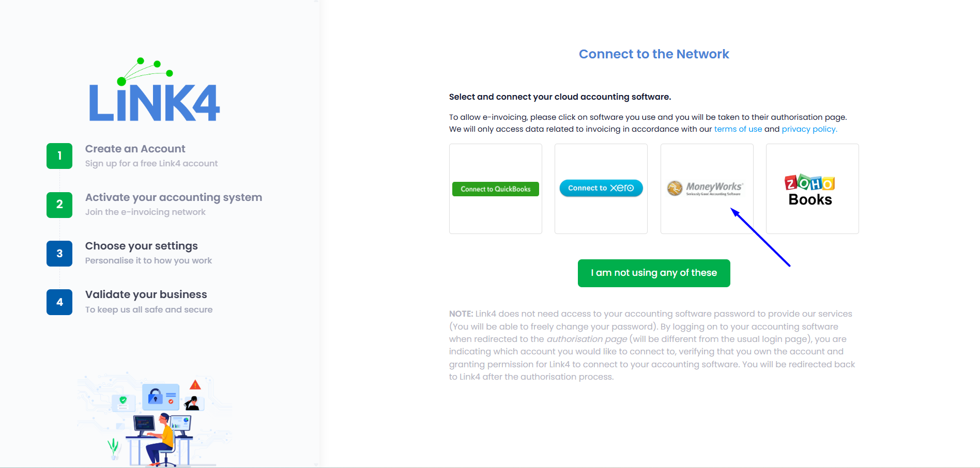The image size is (980, 468).
Task: Go to the Create an Account step
Action: coord(135,149)
